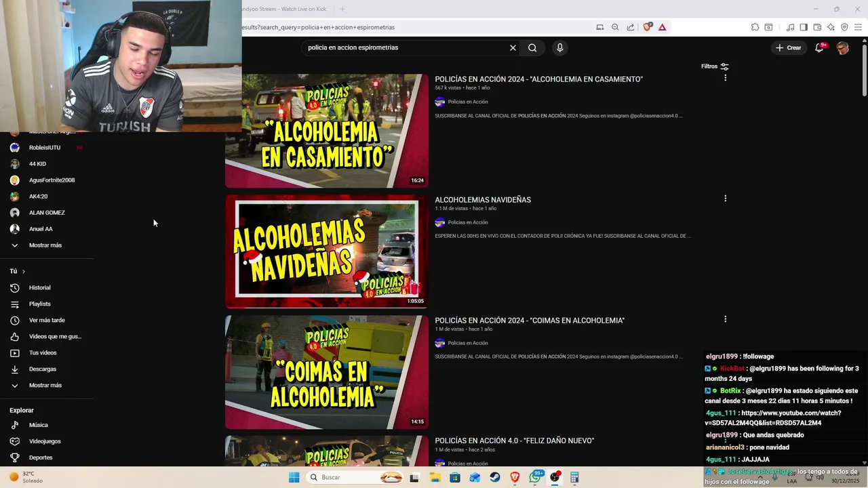The height and width of the screenshot is (488, 868).
Task: Click the install app icon in address bar
Action: (599, 27)
